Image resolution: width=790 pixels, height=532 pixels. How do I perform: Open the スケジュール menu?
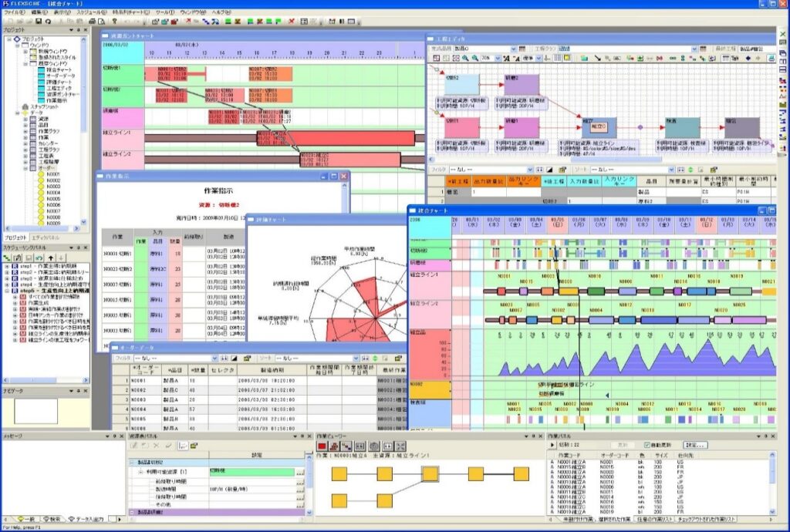pos(91,12)
